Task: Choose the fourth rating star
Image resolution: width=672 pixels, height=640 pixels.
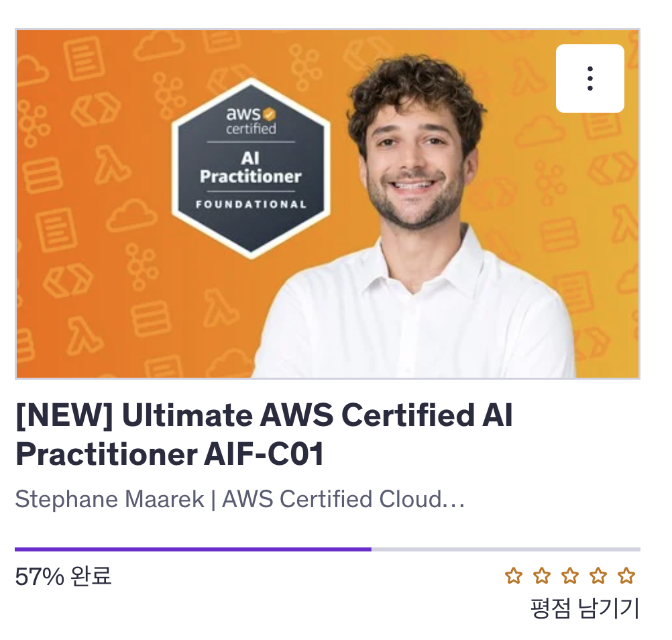Action: tap(598, 576)
